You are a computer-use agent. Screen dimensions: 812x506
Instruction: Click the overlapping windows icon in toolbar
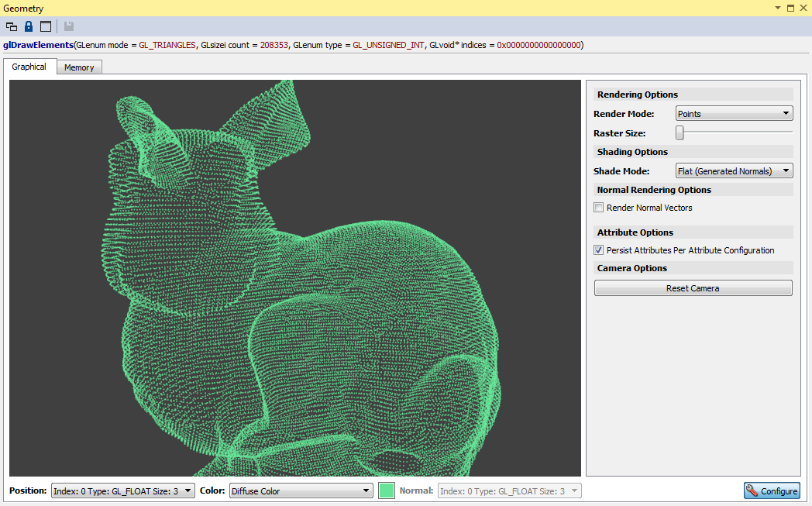(x=12, y=26)
